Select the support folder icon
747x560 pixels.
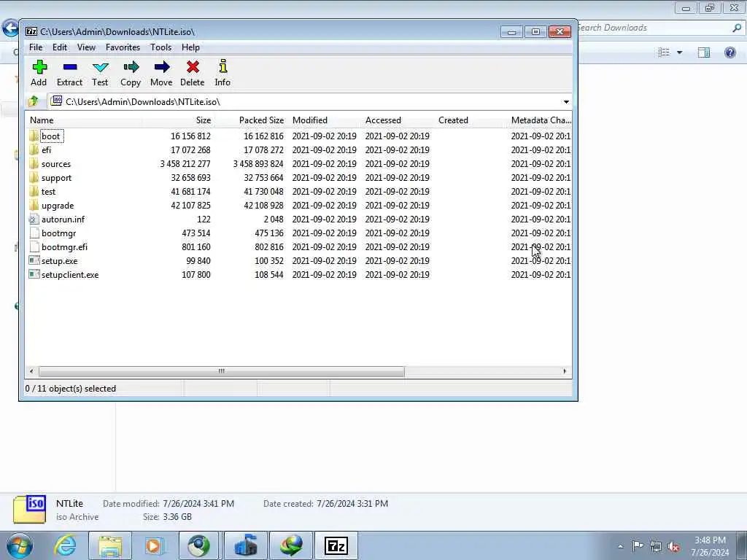tap(34, 178)
